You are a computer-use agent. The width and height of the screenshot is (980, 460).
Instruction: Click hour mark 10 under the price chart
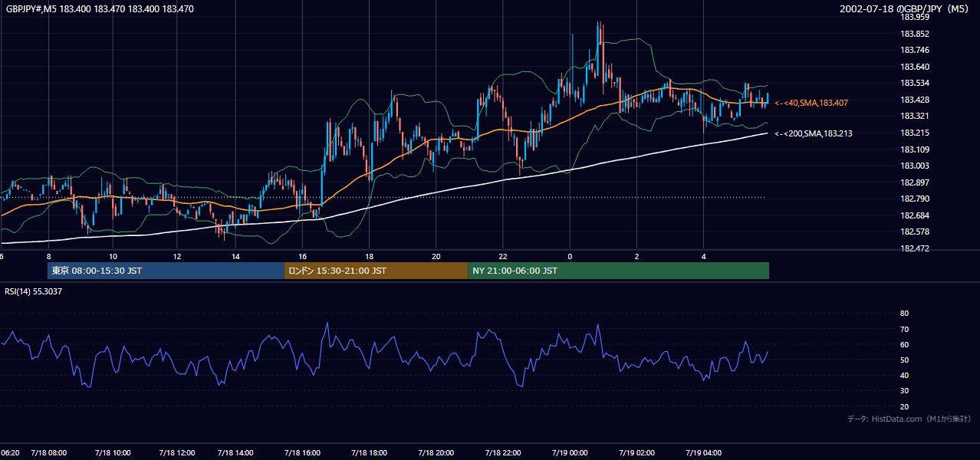[x=113, y=256]
